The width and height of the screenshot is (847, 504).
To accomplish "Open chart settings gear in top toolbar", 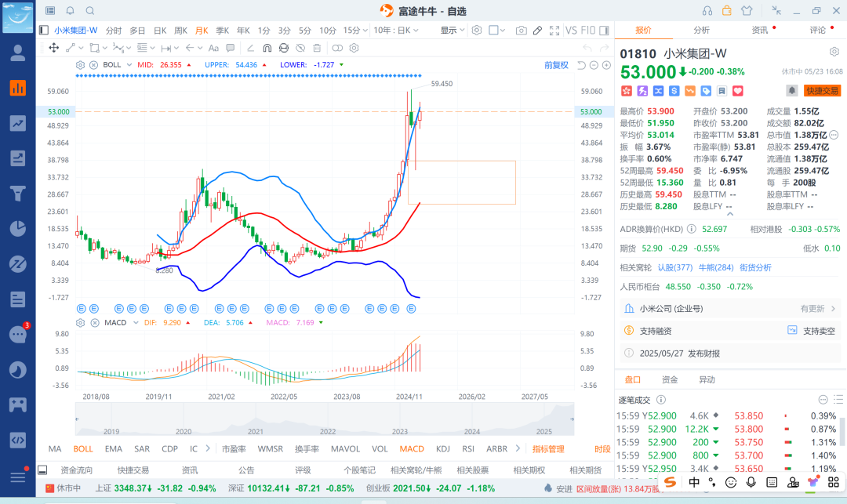I will click(x=477, y=31).
